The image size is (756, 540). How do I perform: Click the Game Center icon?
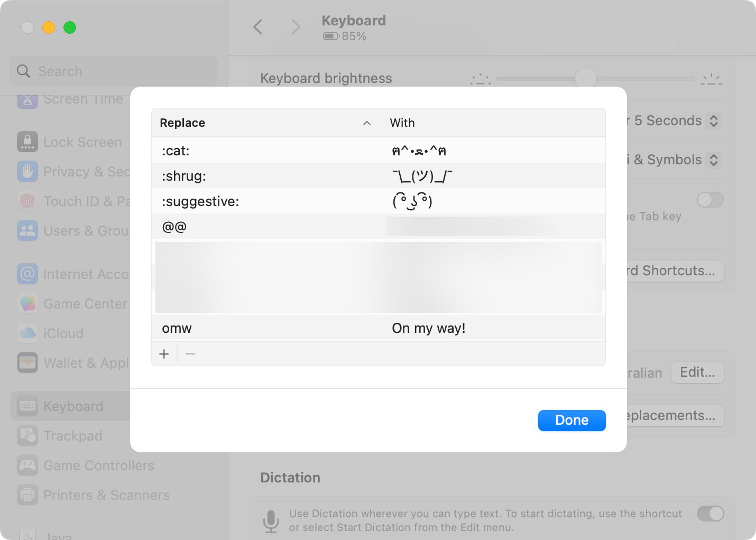pos(27,304)
